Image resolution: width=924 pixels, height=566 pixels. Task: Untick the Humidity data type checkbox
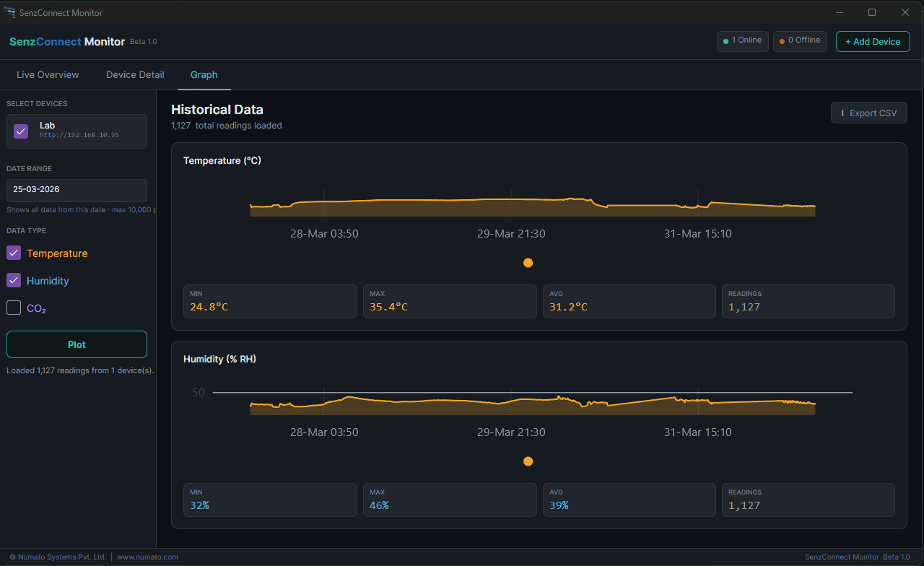click(x=14, y=280)
